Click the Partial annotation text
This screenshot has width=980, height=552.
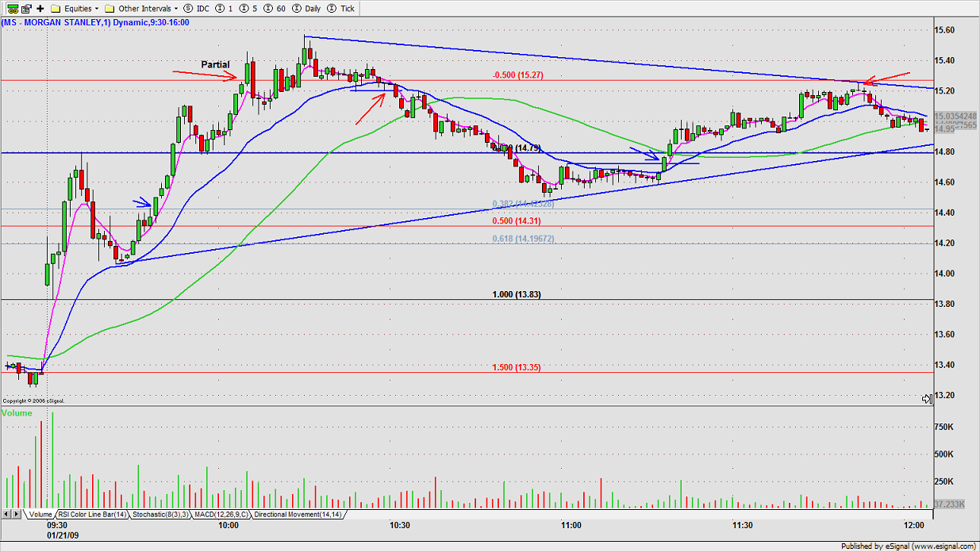[215, 64]
